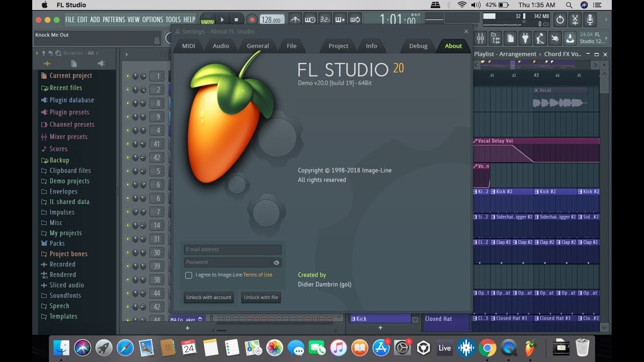
Task: Switch to the Debug tab
Action: tap(418, 46)
